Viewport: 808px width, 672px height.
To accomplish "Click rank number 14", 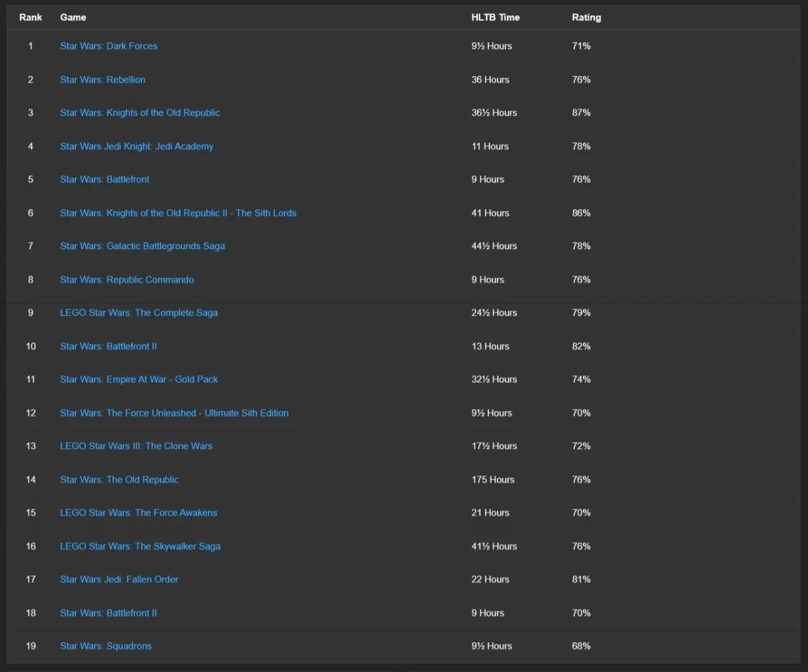I will coord(31,479).
